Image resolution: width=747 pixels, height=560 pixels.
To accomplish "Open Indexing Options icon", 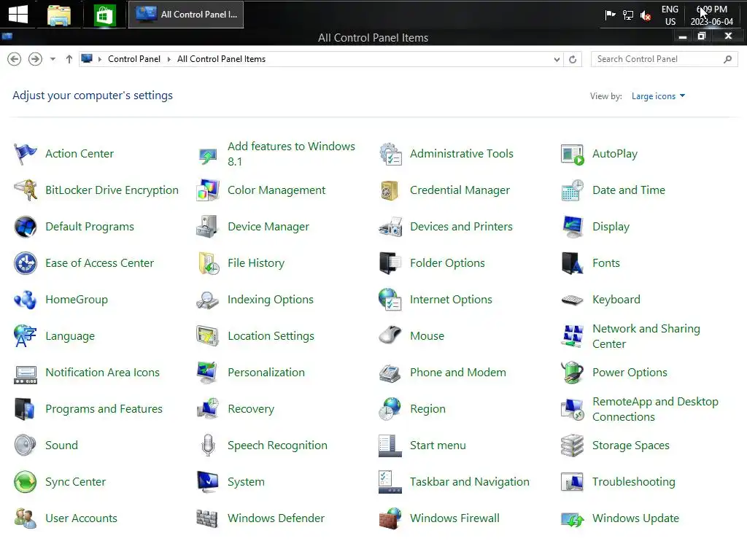I will (x=208, y=300).
